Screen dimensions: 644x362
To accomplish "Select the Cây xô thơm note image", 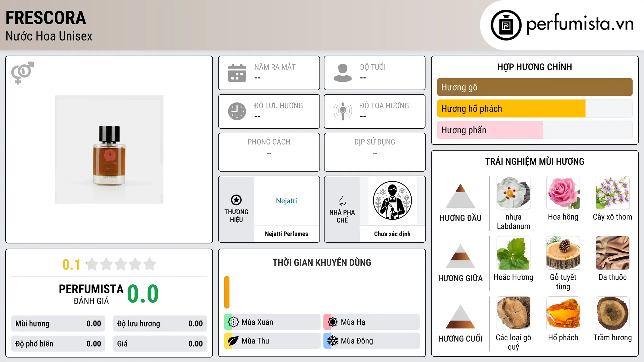I will click(x=613, y=193).
